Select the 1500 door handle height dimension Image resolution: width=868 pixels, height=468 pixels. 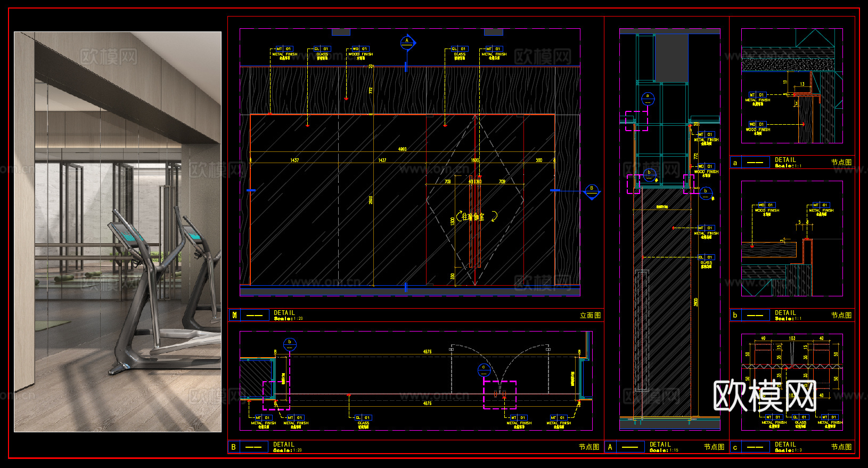click(453, 221)
